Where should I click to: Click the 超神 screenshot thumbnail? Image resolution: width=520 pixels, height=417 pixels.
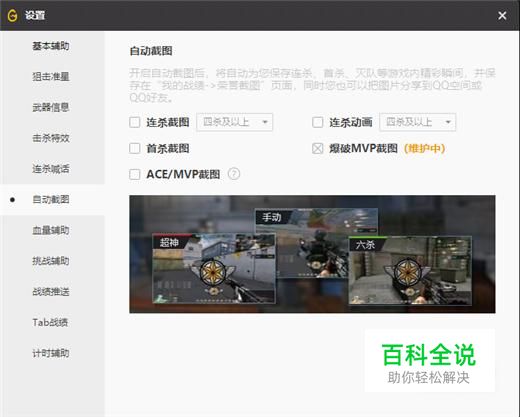click(x=214, y=268)
